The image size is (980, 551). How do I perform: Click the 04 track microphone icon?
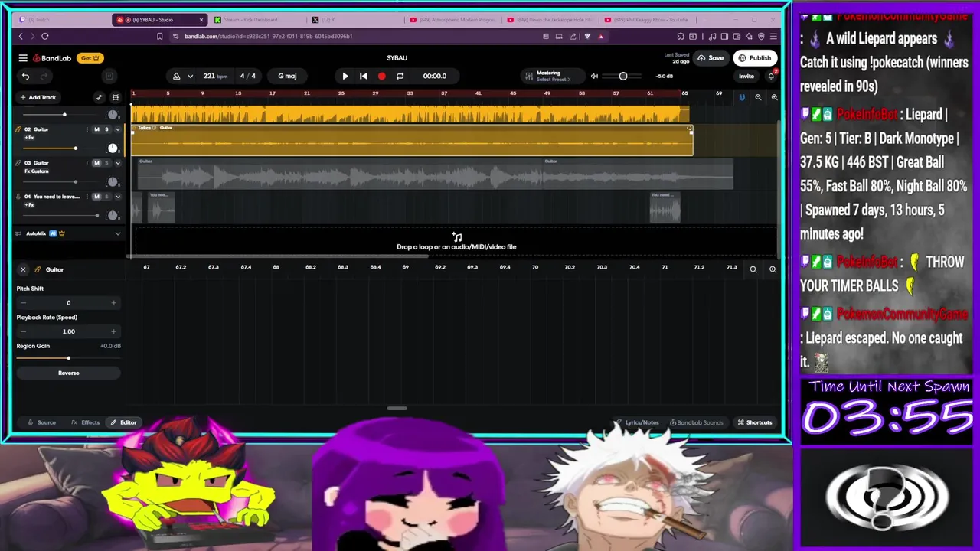click(x=18, y=197)
